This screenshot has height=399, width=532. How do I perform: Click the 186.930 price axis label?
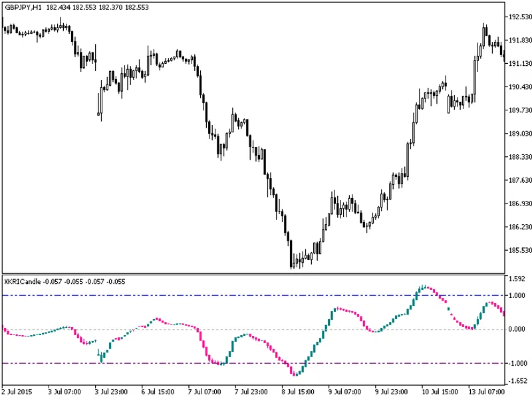(x=520, y=203)
